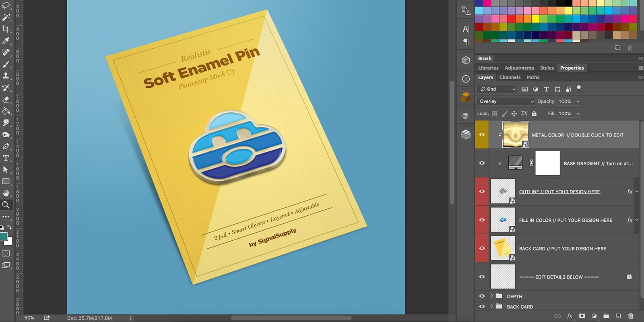Viewport: 644px width, 322px height.
Task: Select the FILL IN COLOR layer
Action: (x=565, y=220)
